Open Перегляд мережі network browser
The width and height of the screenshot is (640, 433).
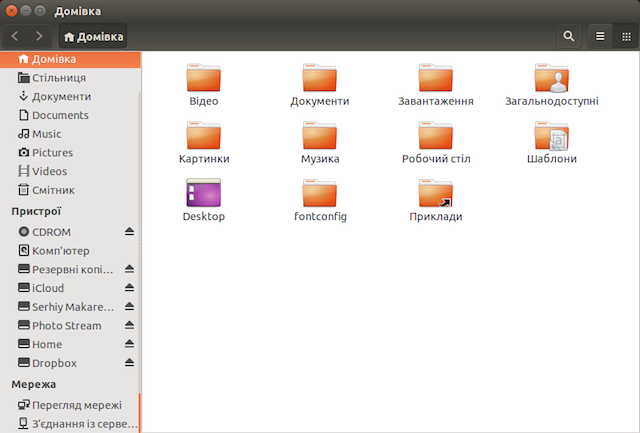(70, 405)
